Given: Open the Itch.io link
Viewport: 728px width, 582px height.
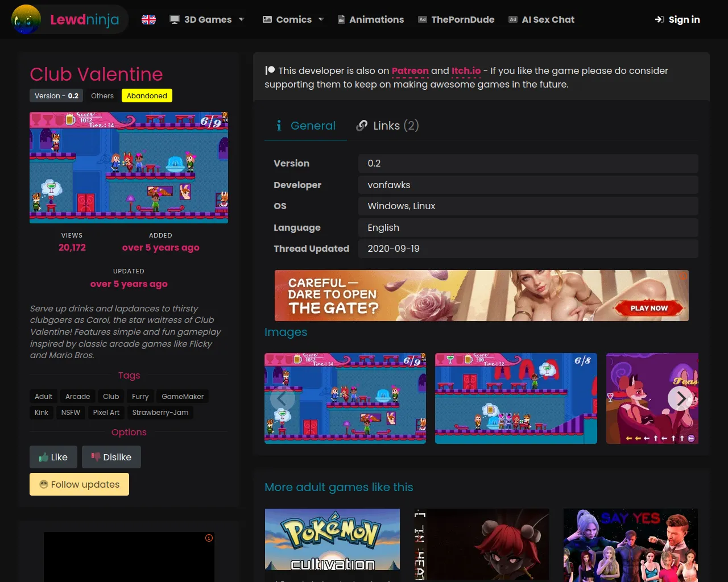Looking at the screenshot, I should coord(466,70).
